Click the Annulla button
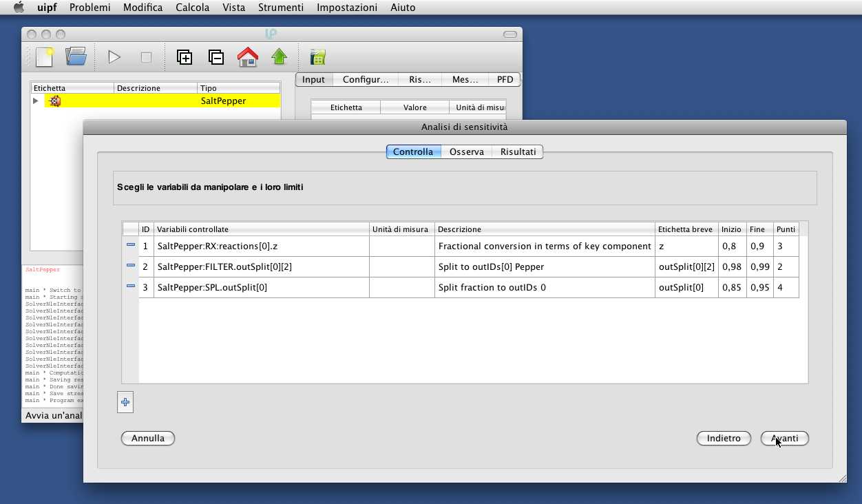862x504 pixels. pyautogui.click(x=148, y=438)
